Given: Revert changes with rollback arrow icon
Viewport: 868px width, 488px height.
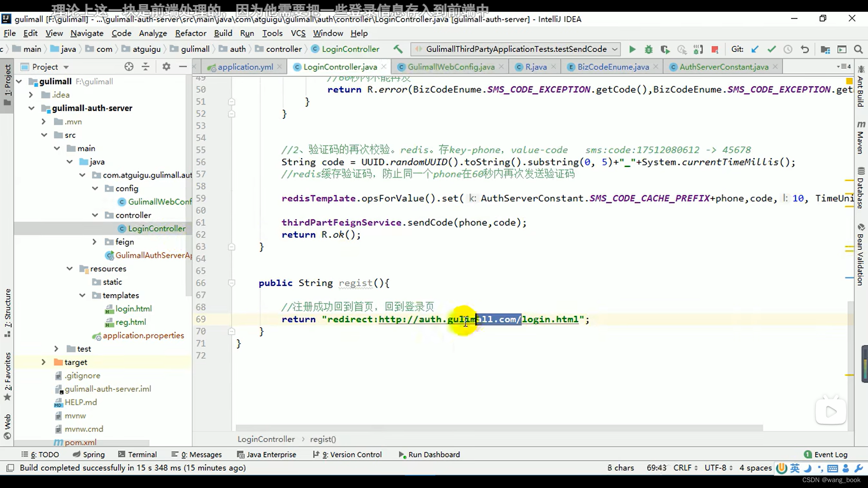Looking at the screenshot, I should click(805, 49).
